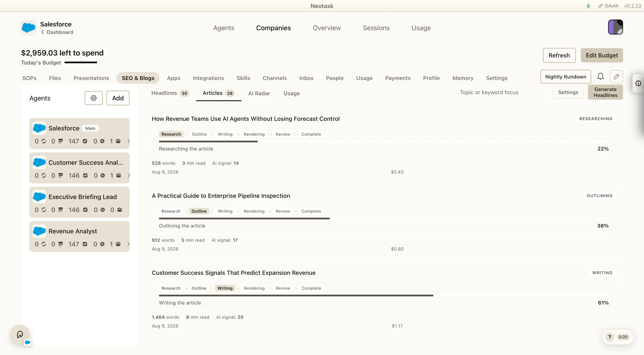Open the Sessions top navigation item

[x=376, y=28]
